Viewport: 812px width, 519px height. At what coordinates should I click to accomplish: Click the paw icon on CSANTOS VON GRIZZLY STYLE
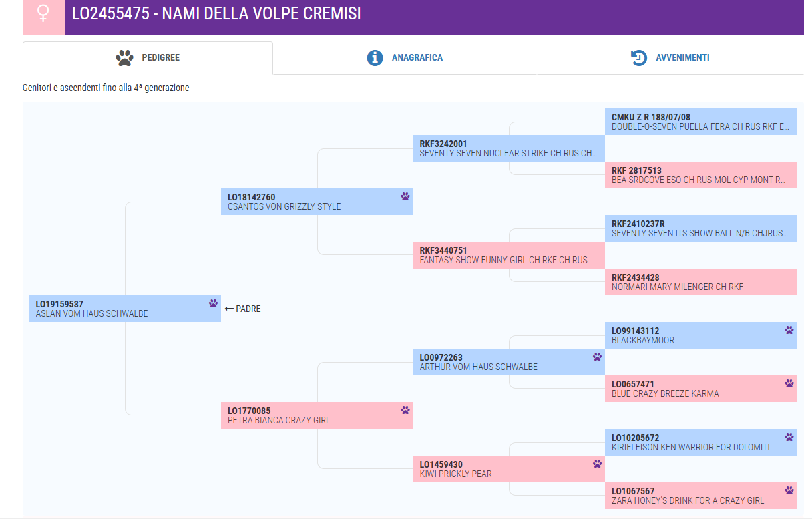click(405, 196)
